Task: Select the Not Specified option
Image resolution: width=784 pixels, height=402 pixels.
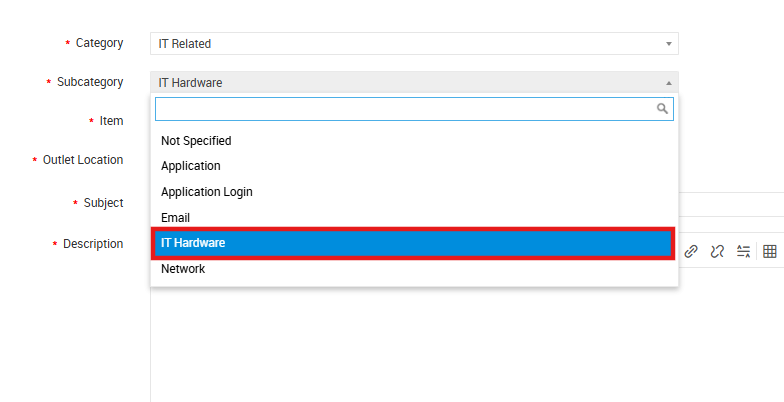Action: pyautogui.click(x=196, y=141)
